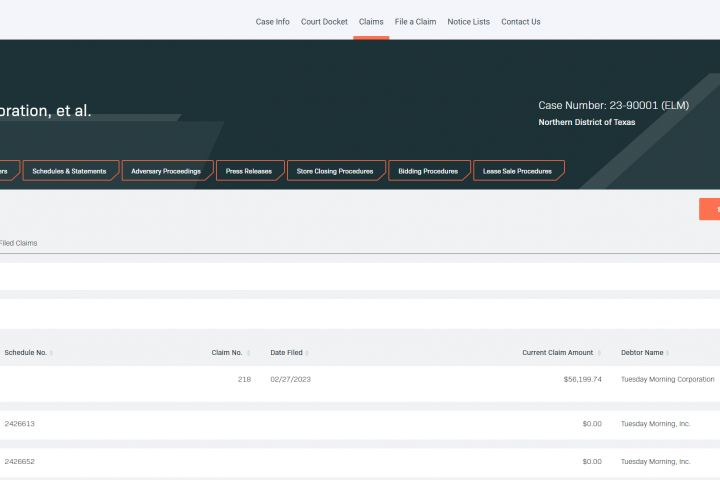Click the Debtor Name column header

pyautogui.click(x=642, y=352)
